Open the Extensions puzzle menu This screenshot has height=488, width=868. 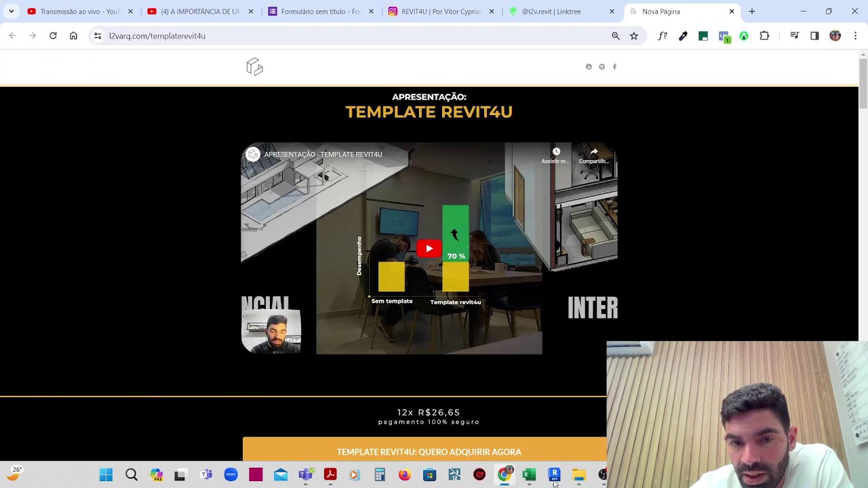pos(764,36)
